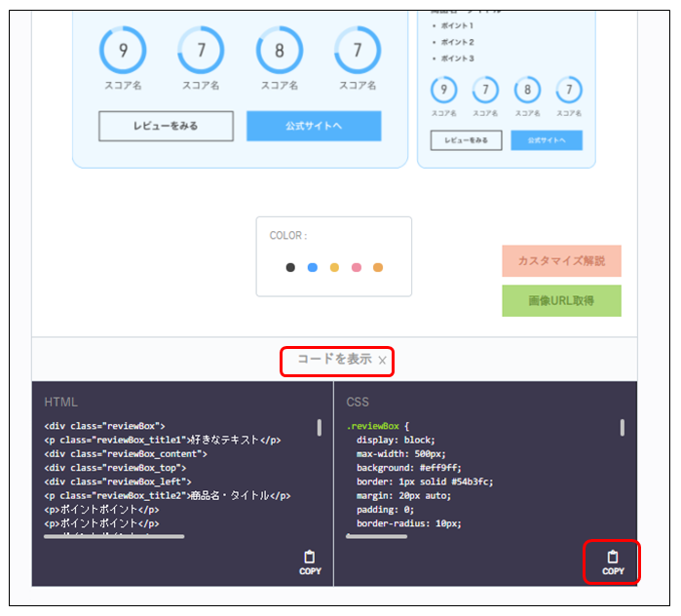Image resolution: width=681 pixels, height=616 pixels.
Task: Select the black color dot
Action: coord(290,268)
